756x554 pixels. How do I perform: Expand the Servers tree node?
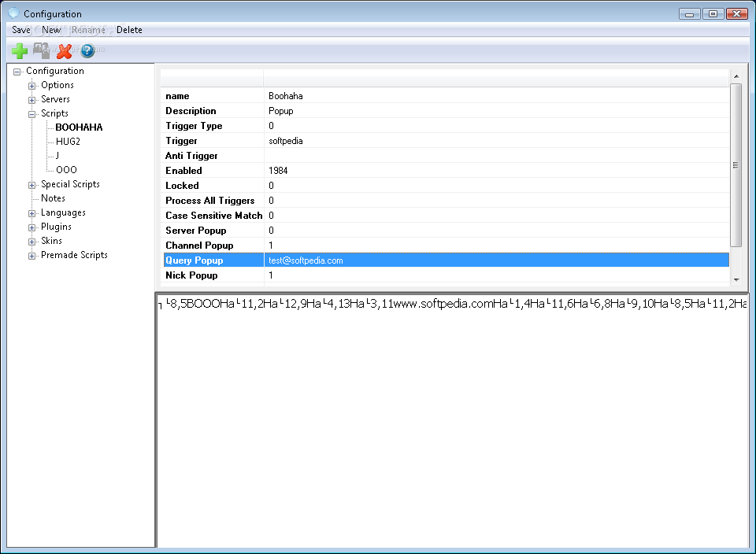click(31, 100)
